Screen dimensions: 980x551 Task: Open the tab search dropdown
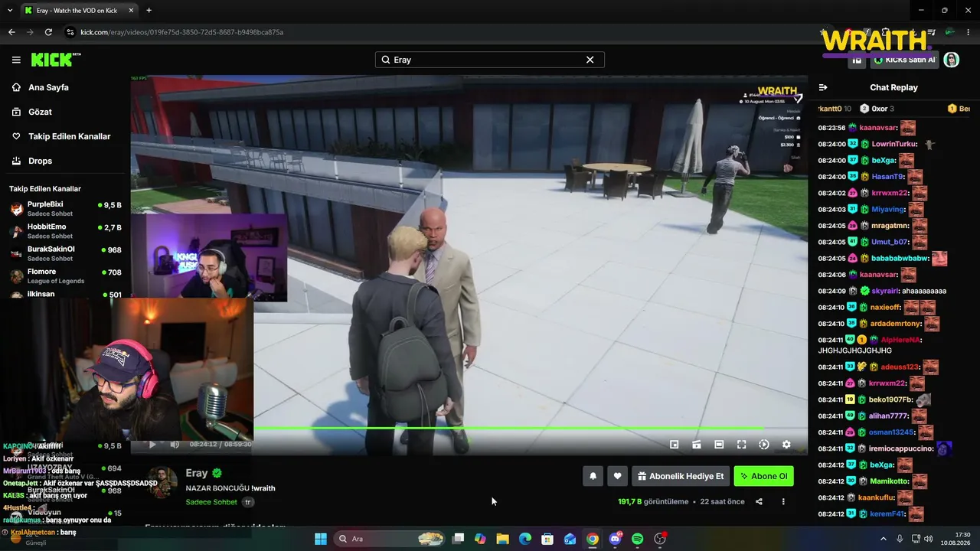click(x=10, y=11)
